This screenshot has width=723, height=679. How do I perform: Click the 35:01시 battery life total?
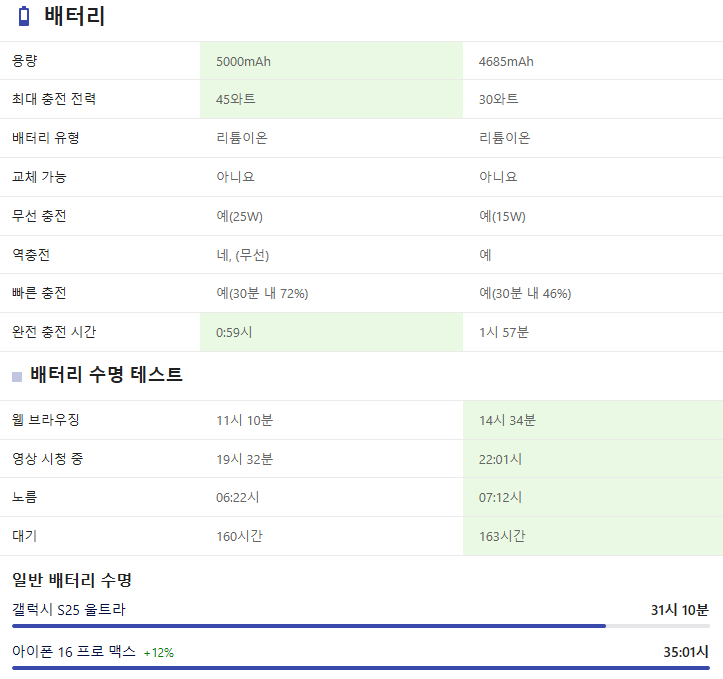(x=686, y=652)
